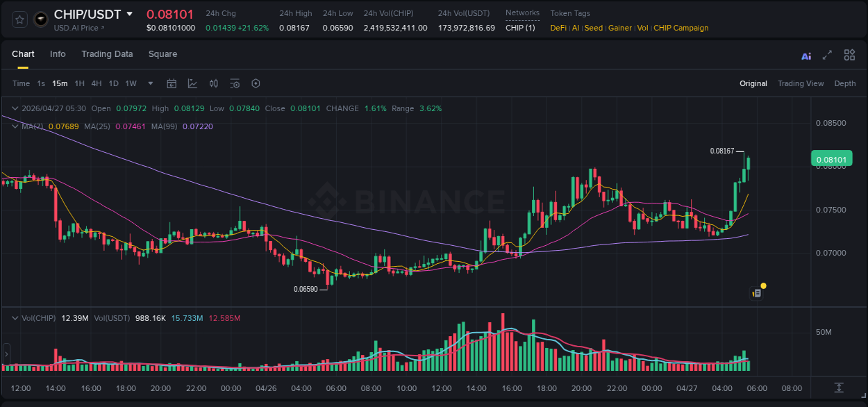Expand chart to fullscreen with arrows icon
Screen dimensions: 868x407
827,55
